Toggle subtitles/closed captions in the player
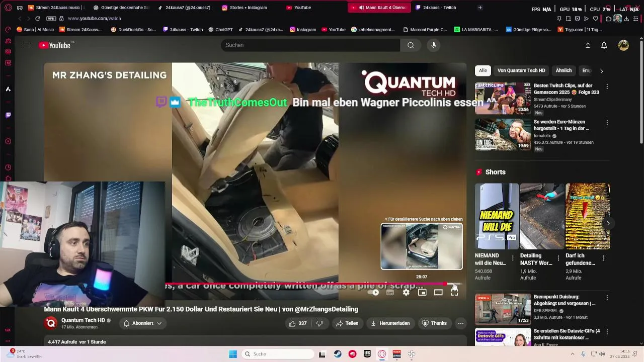 coord(390,292)
